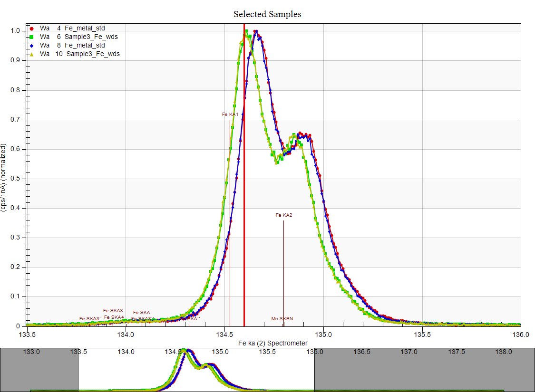The width and height of the screenshot is (535, 392).
Task: Click the green square marker for Wa 6
Action: (x=31, y=37)
